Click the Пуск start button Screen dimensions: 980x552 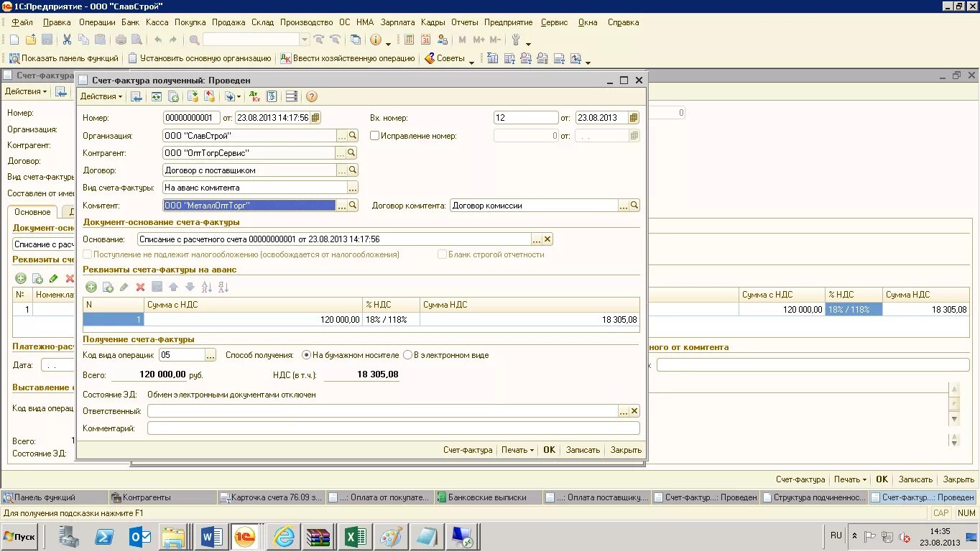point(19,537)
